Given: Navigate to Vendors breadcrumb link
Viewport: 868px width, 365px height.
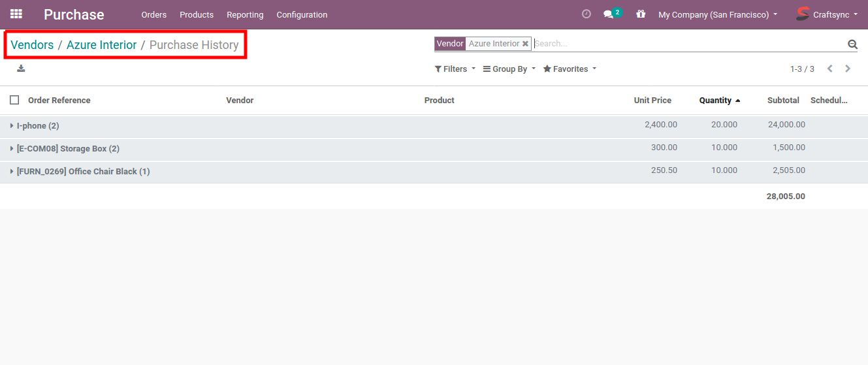Looking at the screenshot, I should (32, 45).
